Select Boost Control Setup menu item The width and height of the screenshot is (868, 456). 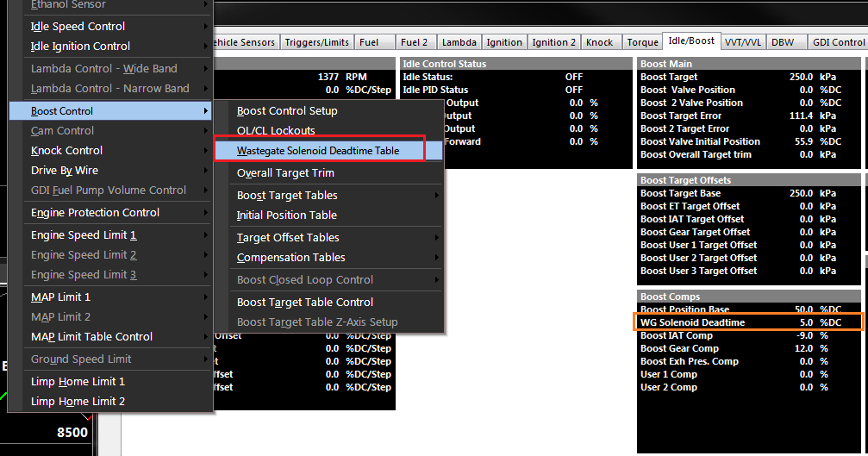287,110
